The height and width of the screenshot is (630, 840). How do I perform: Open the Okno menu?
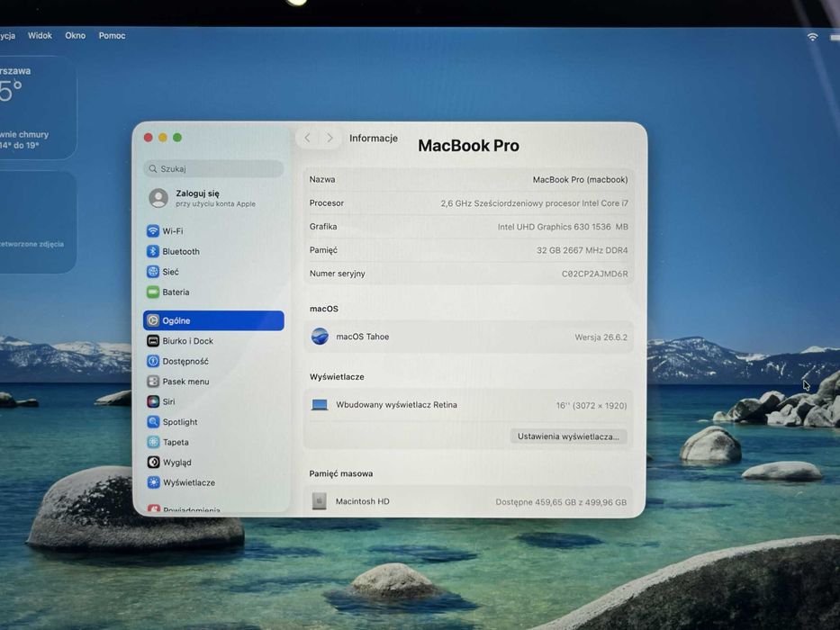click(x=75, y=35)
